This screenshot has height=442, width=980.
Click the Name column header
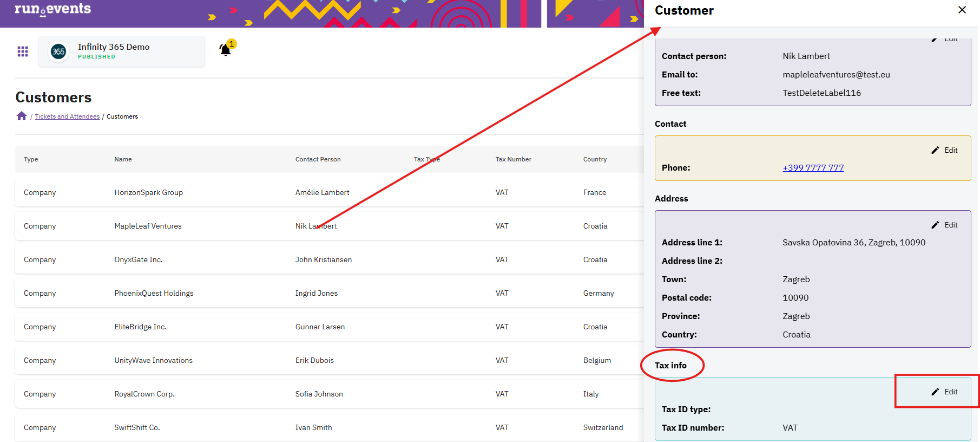click(123, 159)
